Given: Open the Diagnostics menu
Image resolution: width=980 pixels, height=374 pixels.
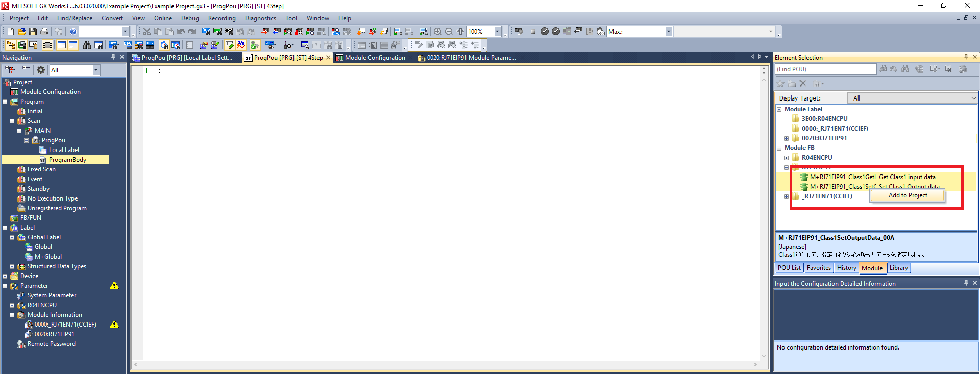Looking at the screenshot, I should [260, 18].
